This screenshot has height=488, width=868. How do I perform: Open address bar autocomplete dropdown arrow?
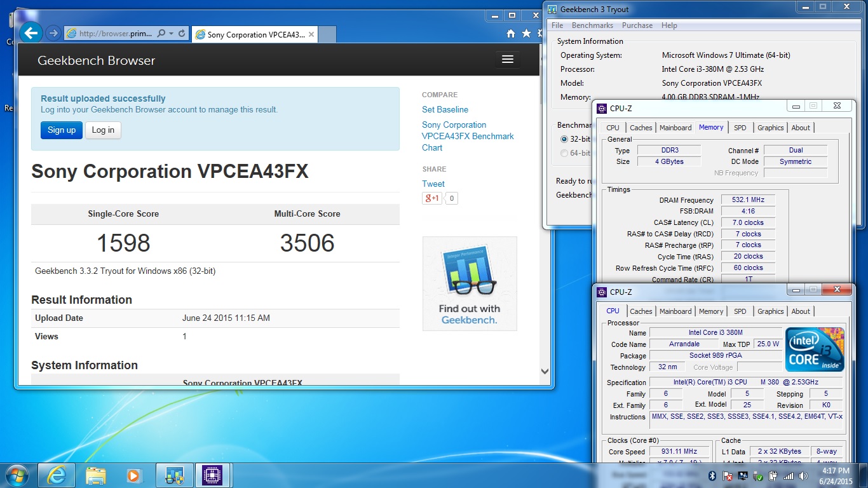(x=172, y=34)
